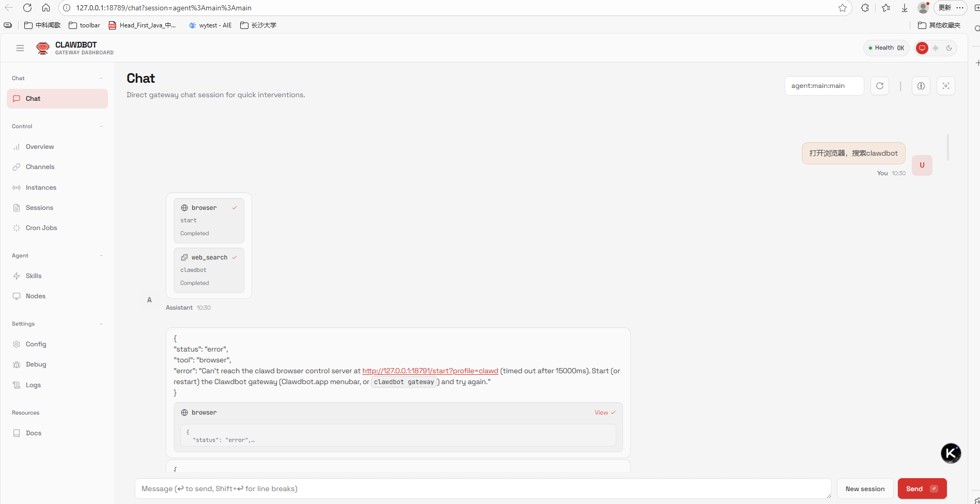This screenshot has width=980, height=504.
Task: Click the browser tool globe icon in output
Action: point(184,413)
